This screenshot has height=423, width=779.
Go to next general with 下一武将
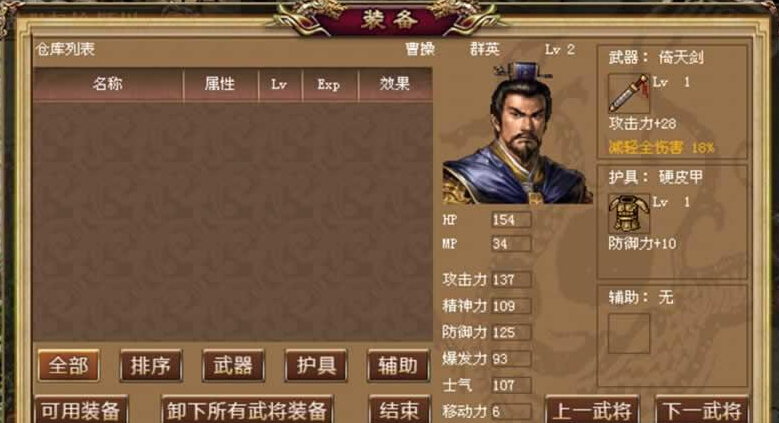(x=701, y=410)
